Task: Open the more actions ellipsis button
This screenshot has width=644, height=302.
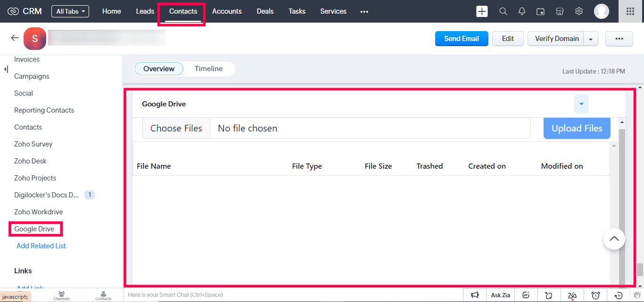Action: pos(619,39)
